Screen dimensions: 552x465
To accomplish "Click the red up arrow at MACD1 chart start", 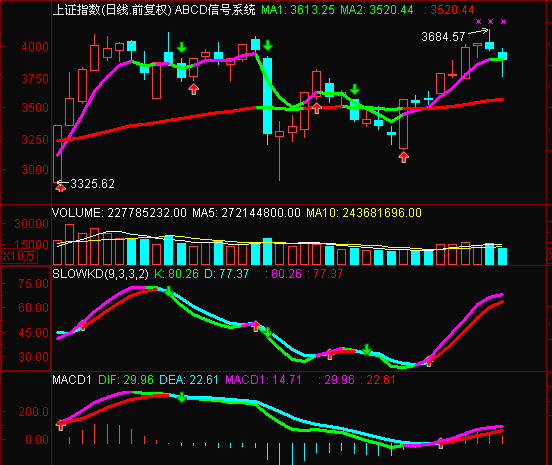I will 61,425.
